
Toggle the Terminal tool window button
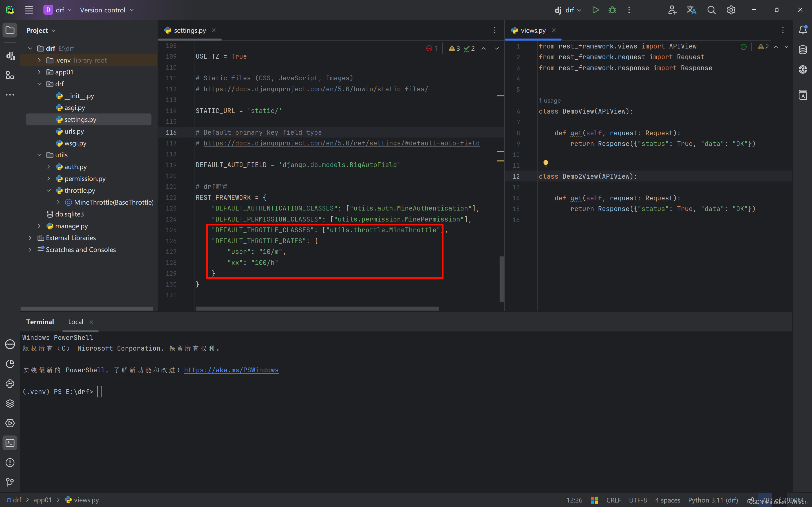[x=10, y=443]
